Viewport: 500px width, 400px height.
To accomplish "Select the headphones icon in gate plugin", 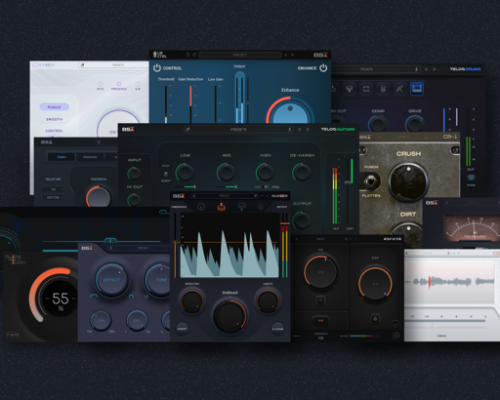I will coord(201,207).
